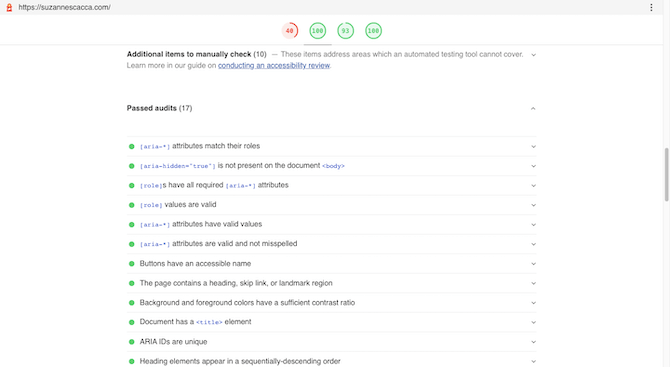Viewport: 670px width, 367px height.
Task: Click the page's vertical scrollbar thumb
Action: 666,174
